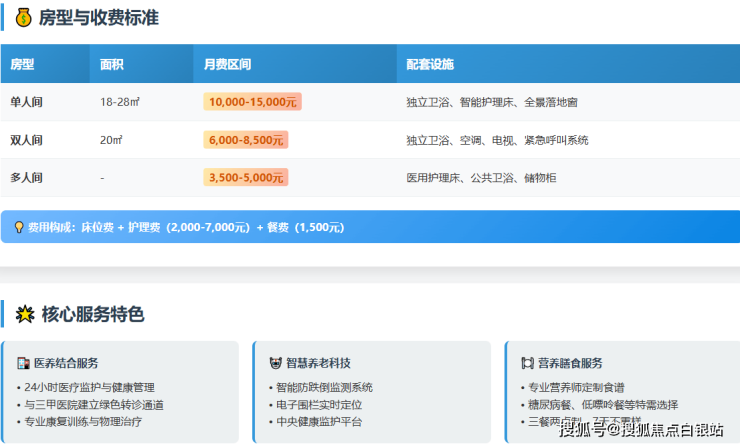Screen dimensions: 740x446
Task: Select the 月费区间 column header
Action: pos(227,64)
